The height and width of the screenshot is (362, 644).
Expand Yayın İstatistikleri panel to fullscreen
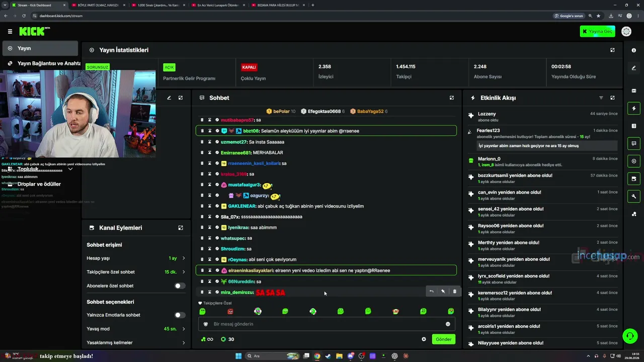pyautogui.click(x=612, y=50)
